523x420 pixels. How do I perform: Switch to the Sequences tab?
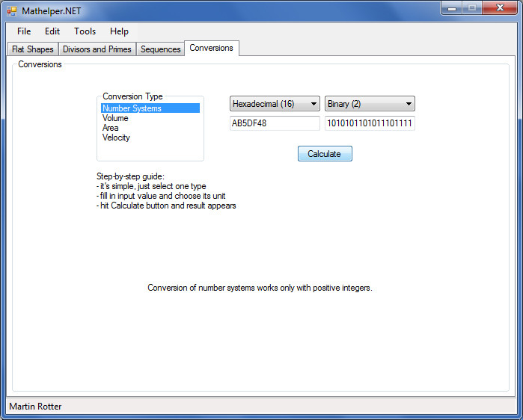[x=160, y=49]
